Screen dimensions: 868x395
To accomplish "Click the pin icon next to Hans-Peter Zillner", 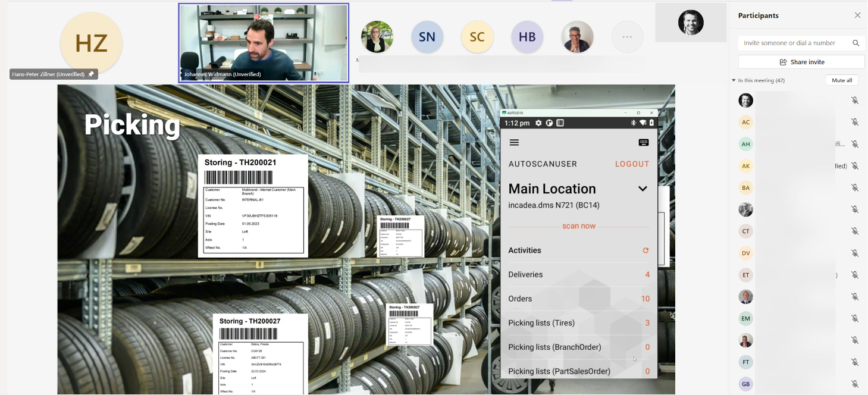I will tap(91, 74).
